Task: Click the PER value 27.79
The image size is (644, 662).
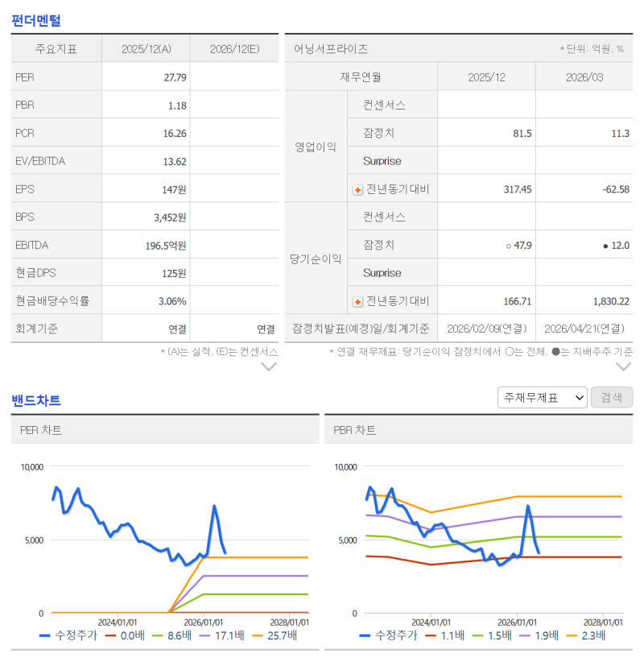Action: pos(175,77)
